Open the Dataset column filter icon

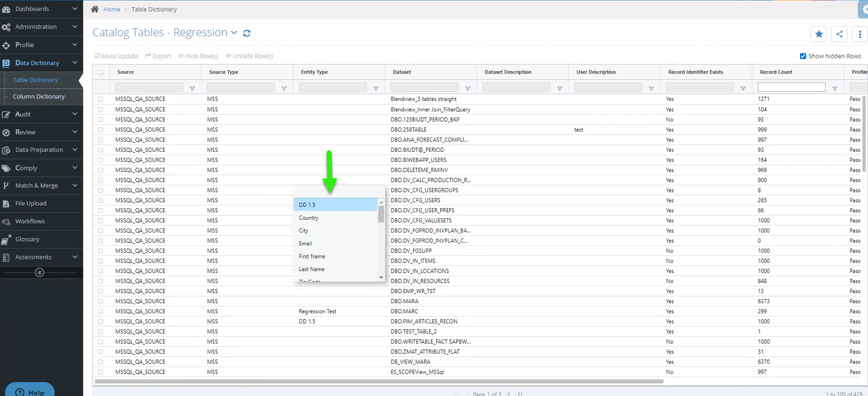[468, 88]
